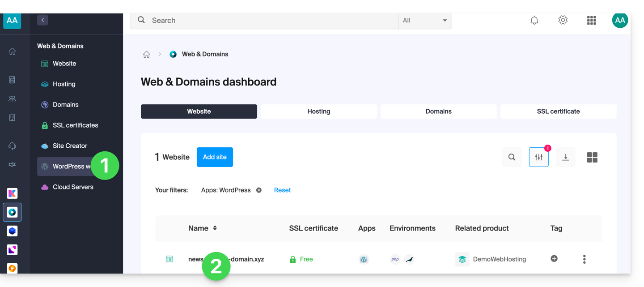This screenshot has width=644, height=287.
Task: Click the home icon in breadcrumb
Action: pyautogui.click(x=146, y=54)
